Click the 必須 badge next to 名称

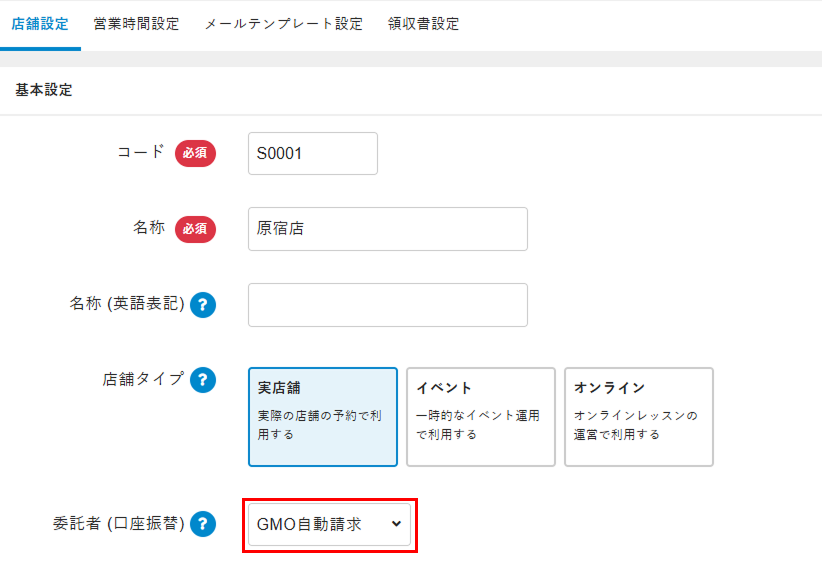pyautogui.click(x=195, y=229)
